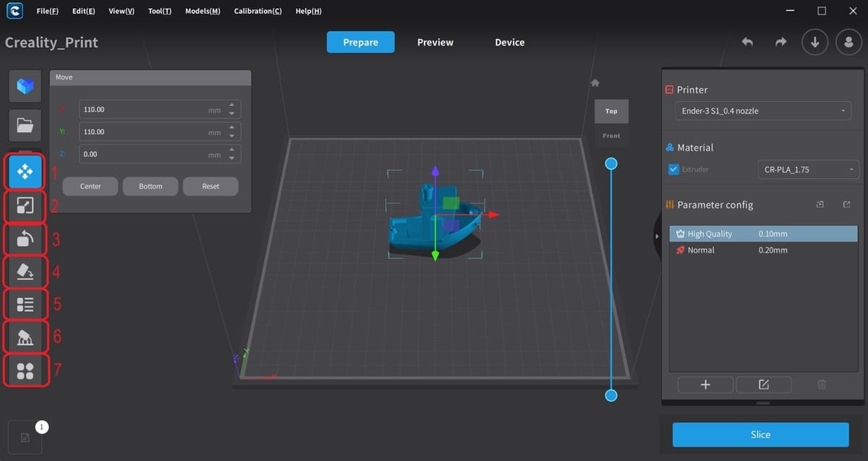Open the clone and arrange tool

pos(25,370)
